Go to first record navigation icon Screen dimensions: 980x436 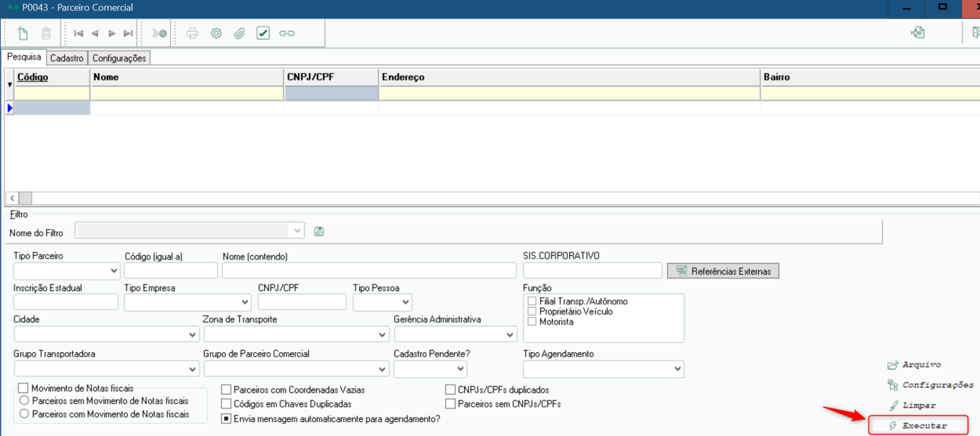pyautogui.click(x=78, y=33)
